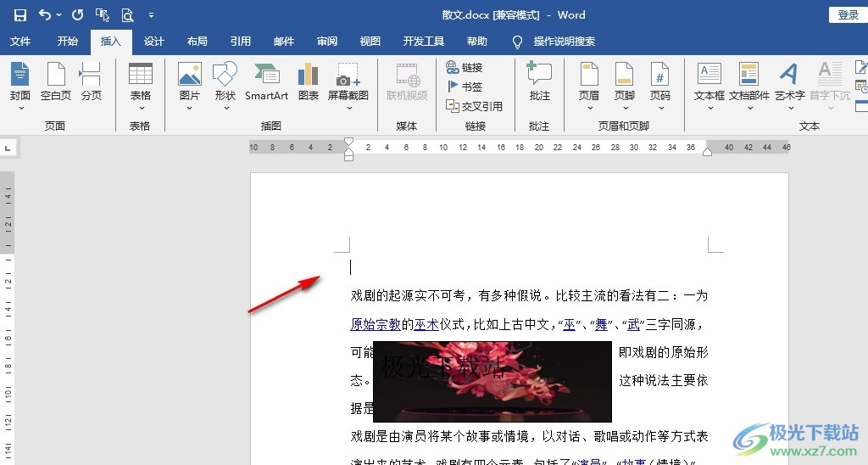Insert a 空白页 blank page
Image resolution: width=868 pixels, height=465 pixels.
pos(56,81)
